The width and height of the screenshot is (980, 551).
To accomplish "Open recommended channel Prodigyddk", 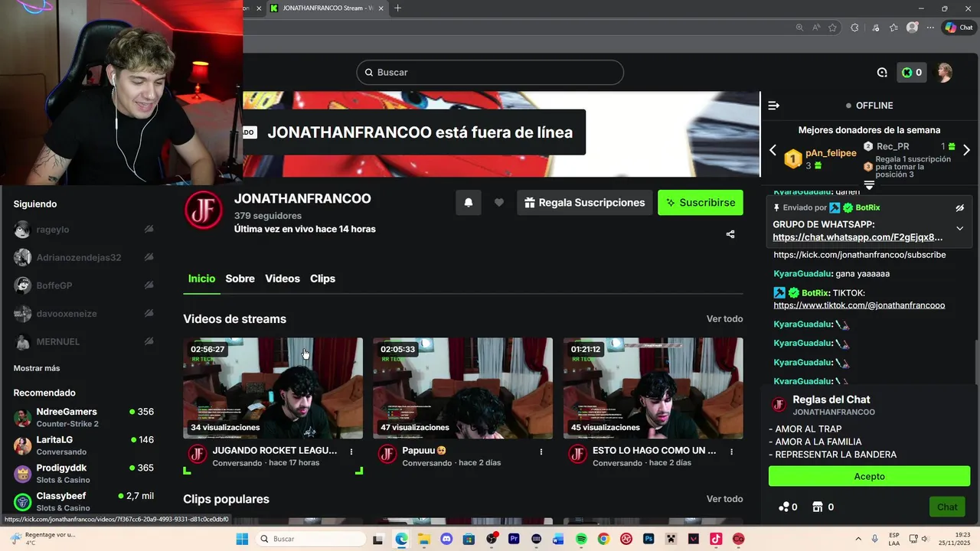I will point(83,473).
